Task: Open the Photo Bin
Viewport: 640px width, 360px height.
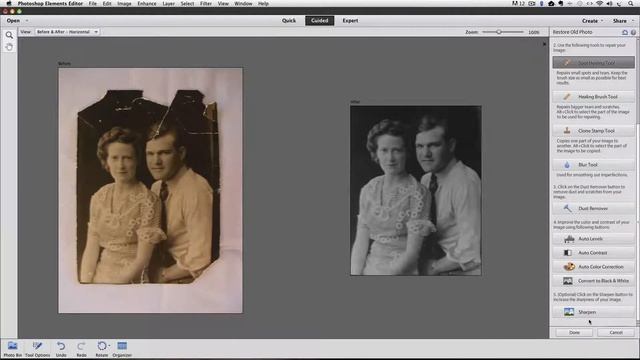Action: pyautogui.click(x=13, y=349)
